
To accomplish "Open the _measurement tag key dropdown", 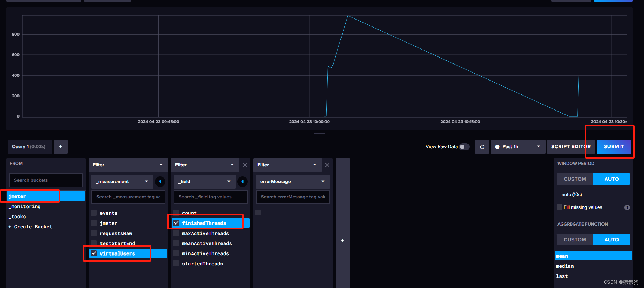I will [x=122, y=182].
